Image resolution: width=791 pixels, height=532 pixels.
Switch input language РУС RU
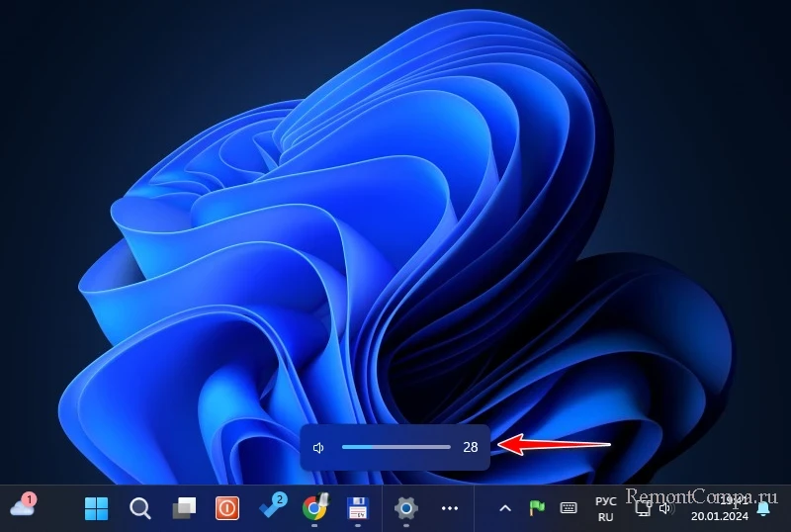(605, 509)
